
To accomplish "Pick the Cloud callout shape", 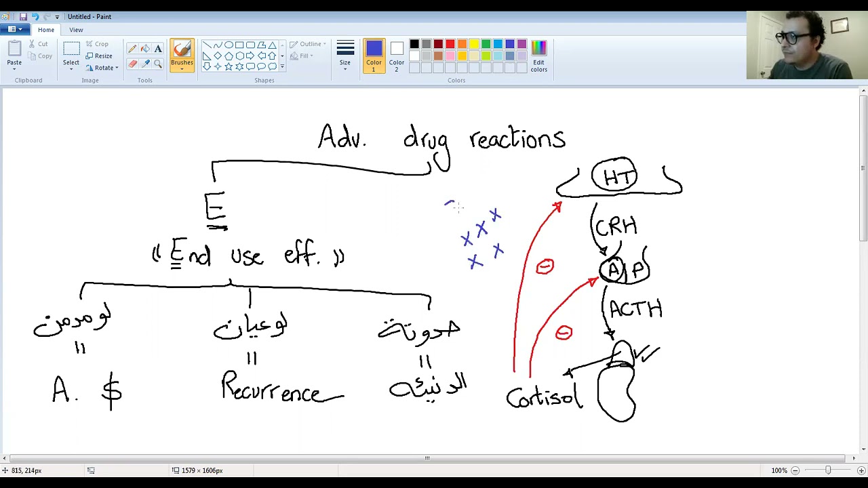I will coord(272,66).
